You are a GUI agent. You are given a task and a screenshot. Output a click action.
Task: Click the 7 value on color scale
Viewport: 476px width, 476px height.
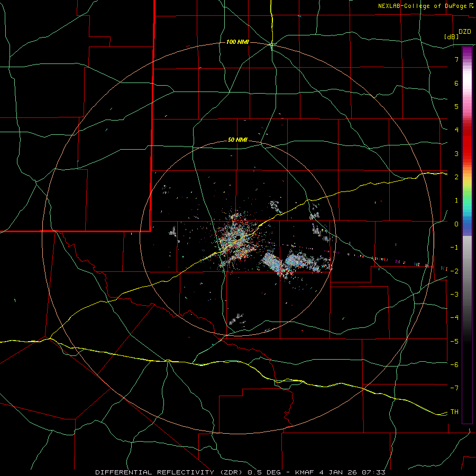tap(456, 59)
